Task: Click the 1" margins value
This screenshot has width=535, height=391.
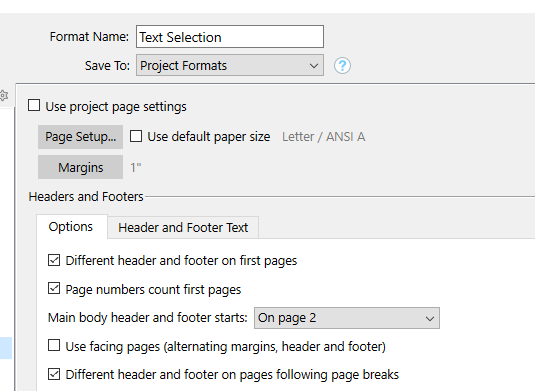Action: click(135, 168)
